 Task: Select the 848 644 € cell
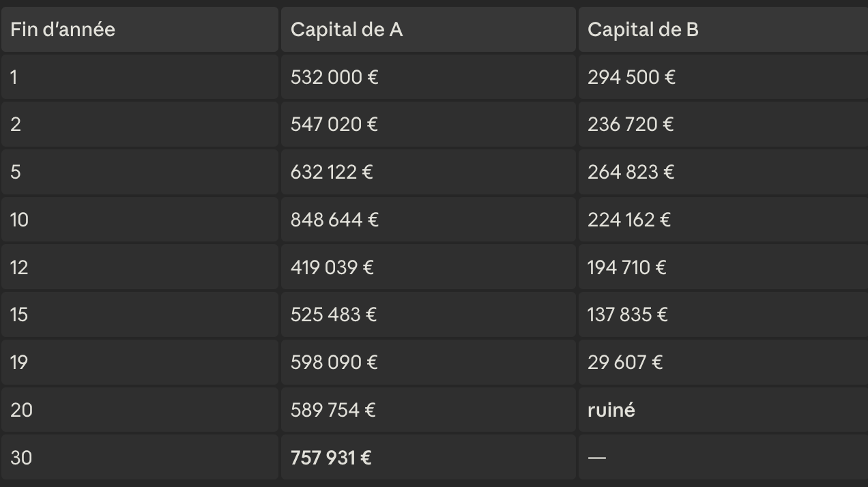click(x=429, y=220)
